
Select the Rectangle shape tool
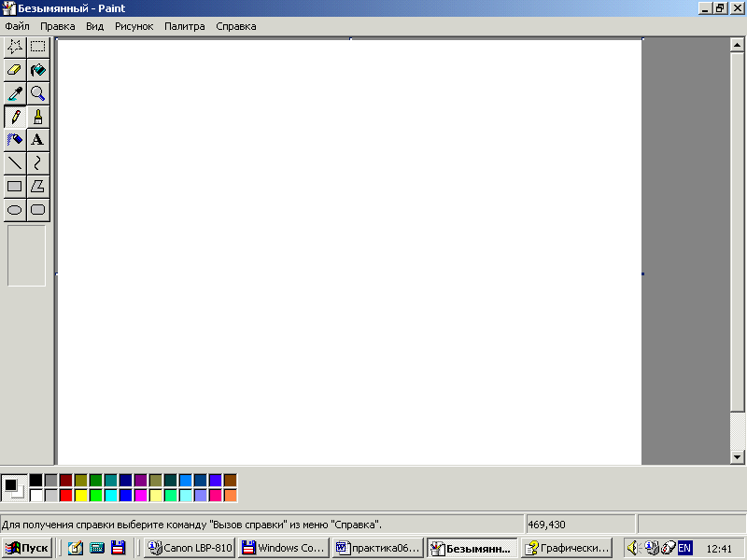point(15,187)
